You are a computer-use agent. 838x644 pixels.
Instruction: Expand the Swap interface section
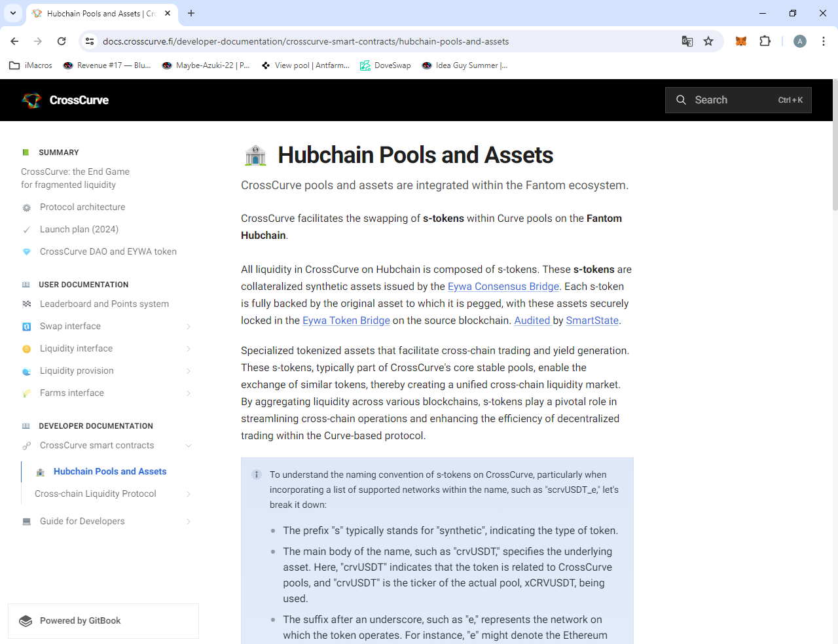(x=189, y=327)
